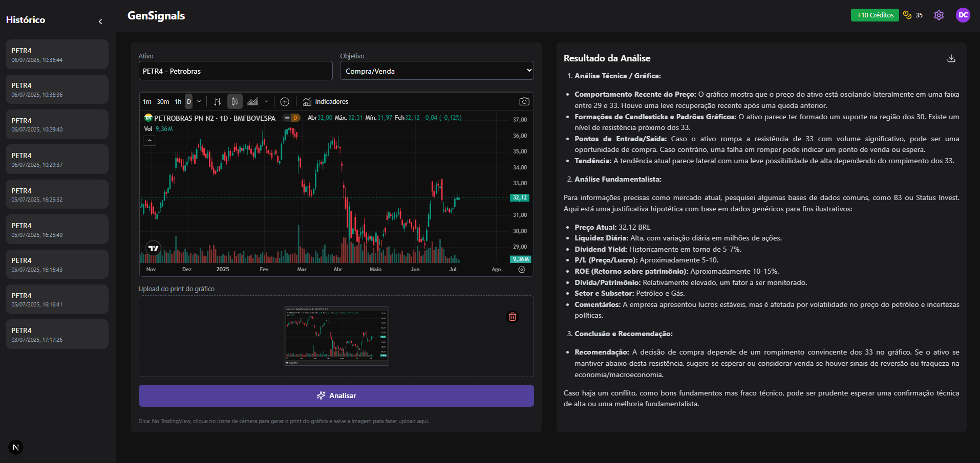Toggle the D badge beside PETROBRAS PN N2
This screenshot has height=463, width=980.
click(x=292, y=118)
